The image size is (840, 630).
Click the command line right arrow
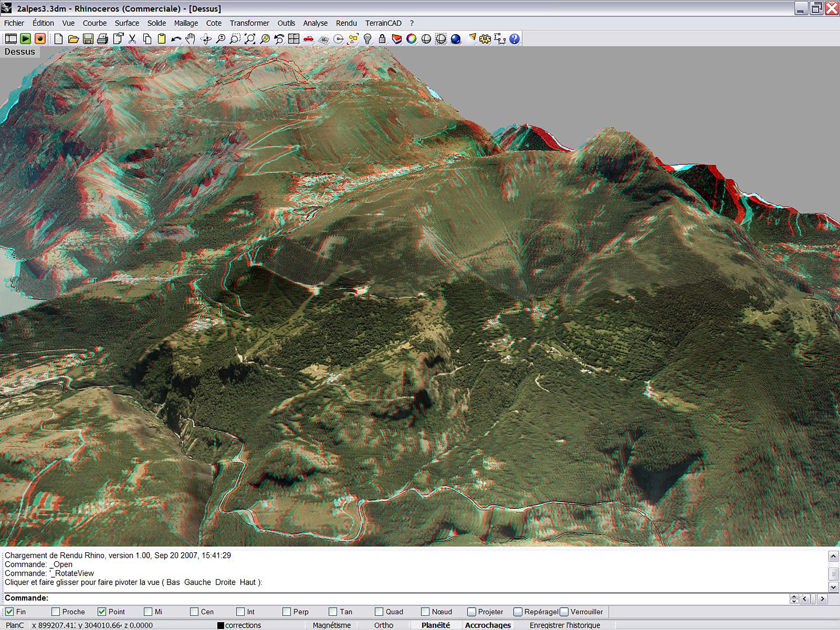tap(822, 599)
